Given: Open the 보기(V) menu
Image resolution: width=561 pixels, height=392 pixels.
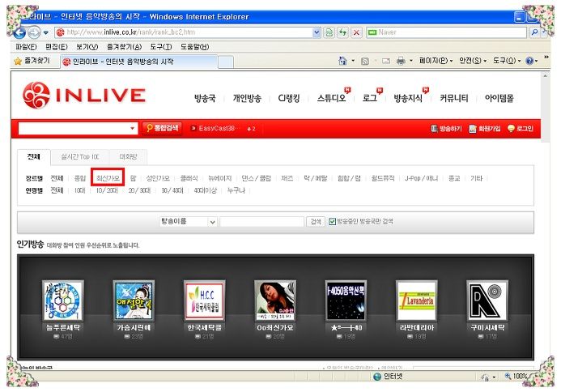Looking at the screenshot, I should tap(87, 47).
